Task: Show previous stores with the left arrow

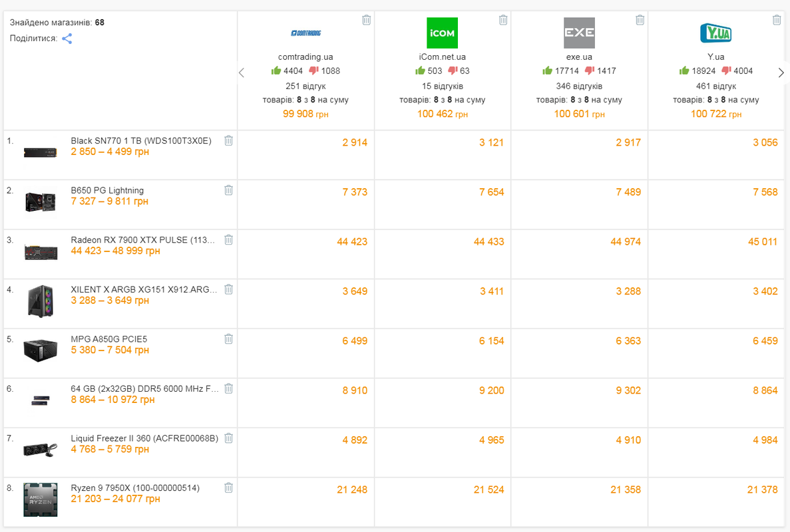Action: click(242, 73)
